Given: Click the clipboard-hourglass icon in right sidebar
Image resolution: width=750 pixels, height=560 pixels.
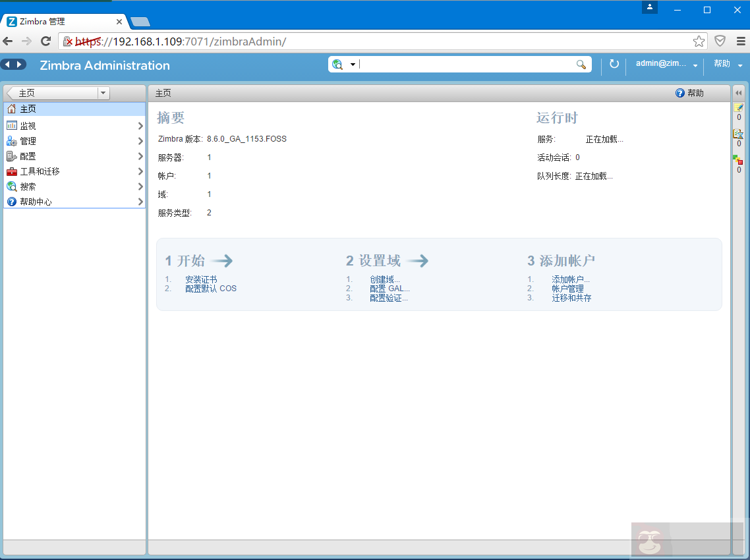Looking at the screenshot, I should point(739,132).
